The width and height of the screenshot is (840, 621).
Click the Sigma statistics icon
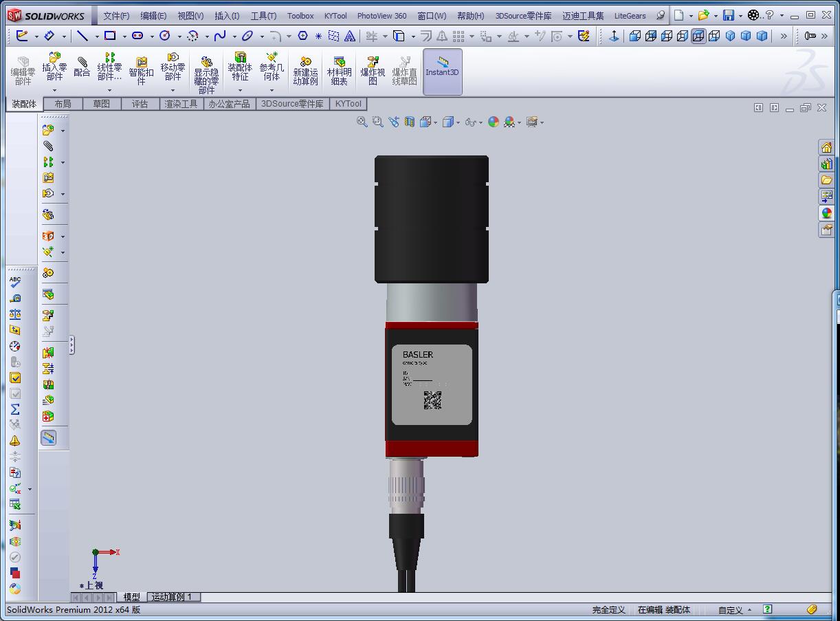pos(15,409)
